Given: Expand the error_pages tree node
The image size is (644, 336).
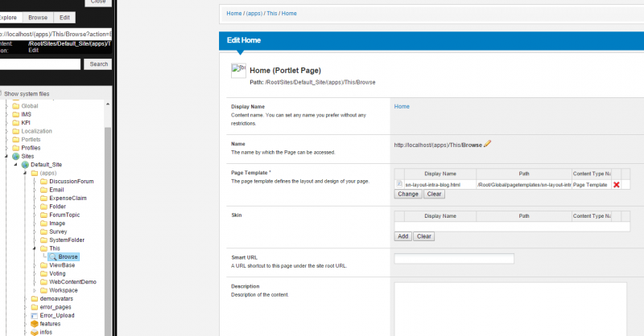Looking at the screenshot, I should [25, 307].
